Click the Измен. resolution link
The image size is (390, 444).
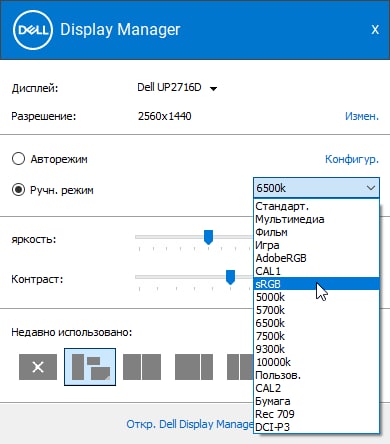[362, 116]
